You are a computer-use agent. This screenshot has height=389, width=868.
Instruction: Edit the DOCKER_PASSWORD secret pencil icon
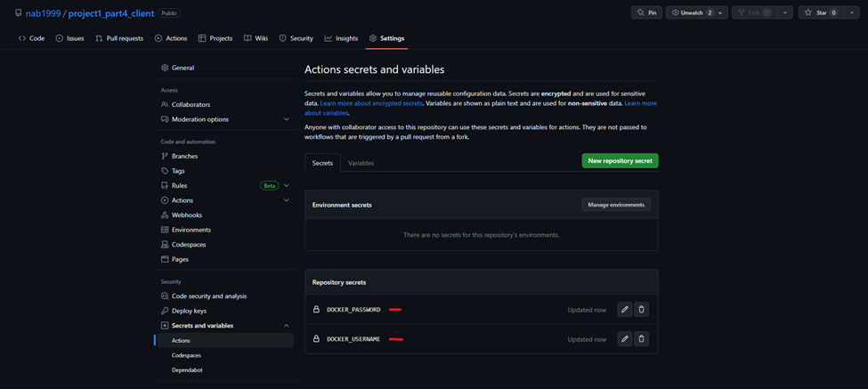pos(624,310)
